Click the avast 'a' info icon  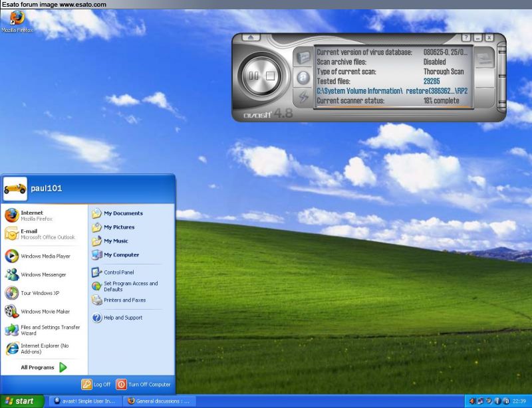click(x=303, y=78)
